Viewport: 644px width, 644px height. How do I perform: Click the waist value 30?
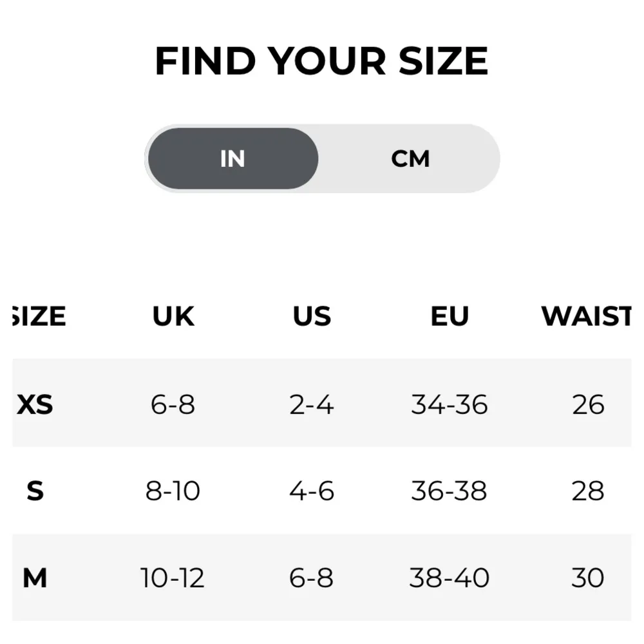click(588, 578)
